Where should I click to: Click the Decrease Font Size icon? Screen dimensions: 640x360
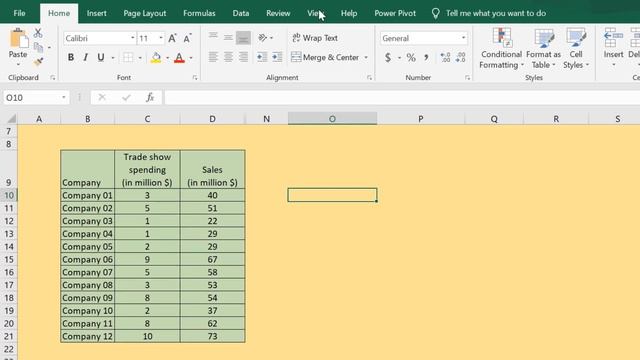(x=187, y=38)
